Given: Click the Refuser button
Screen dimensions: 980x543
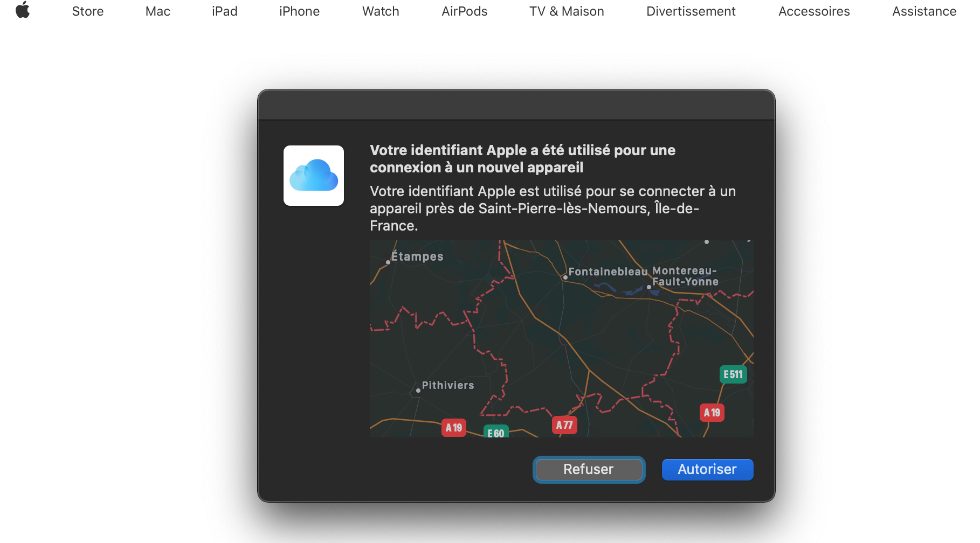Looking at the screenshot, I should pyautogui.click(x=589, y=470).
